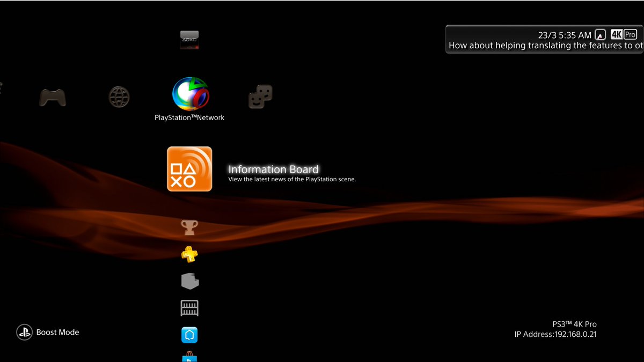Select the Network globe category icon
Viewport: 644px width, 362px height.
click(x=119, y=97)
